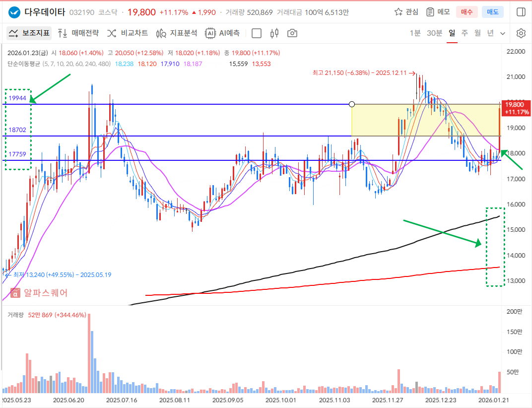Toggle the side panel layout icon
Viewport: 532px width, 408px height.
click(x=521, y=12)
